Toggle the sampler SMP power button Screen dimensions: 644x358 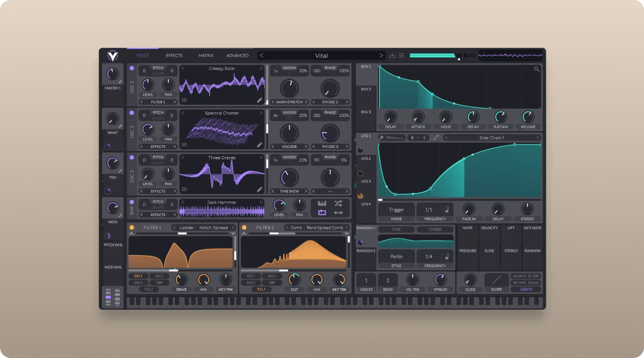(x=132, y=202)
